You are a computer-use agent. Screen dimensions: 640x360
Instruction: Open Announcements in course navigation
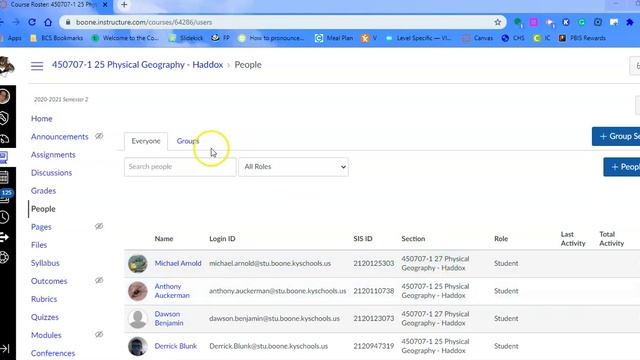(x=60, y=137)
